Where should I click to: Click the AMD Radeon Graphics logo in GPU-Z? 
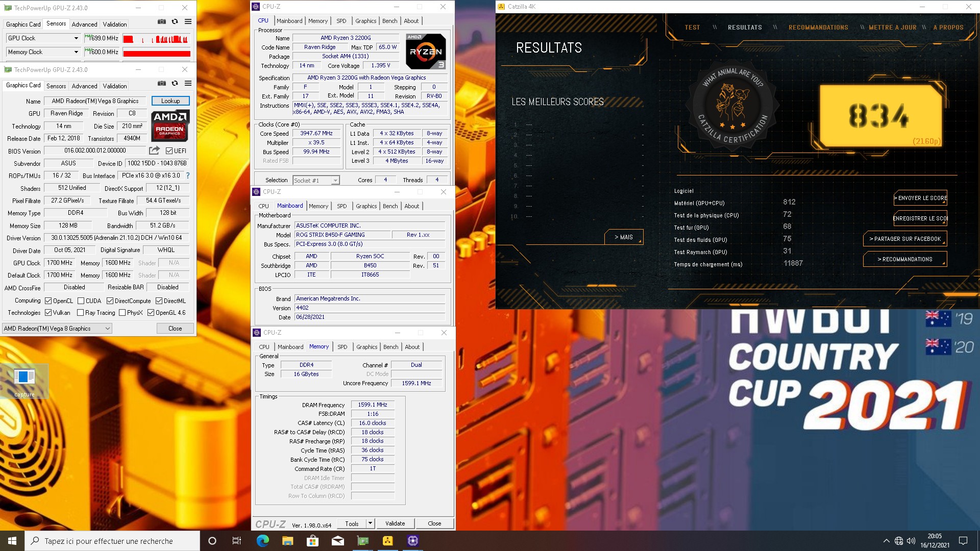click(x=170, y=126)
